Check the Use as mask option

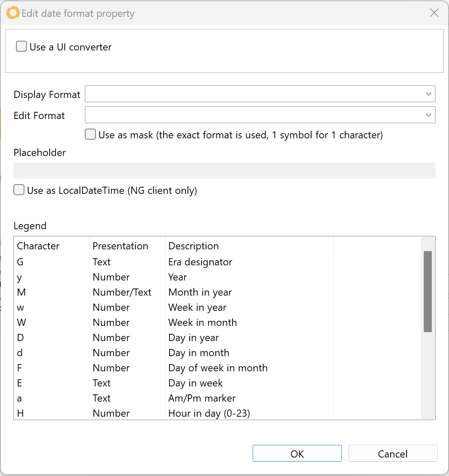tap(90, 135)
